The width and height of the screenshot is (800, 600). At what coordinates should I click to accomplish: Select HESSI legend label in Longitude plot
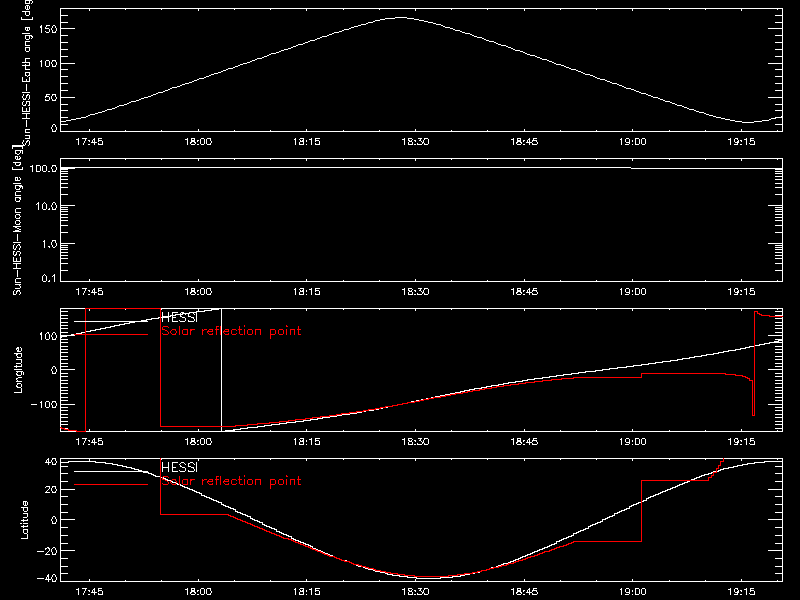(x=179, y=317)
